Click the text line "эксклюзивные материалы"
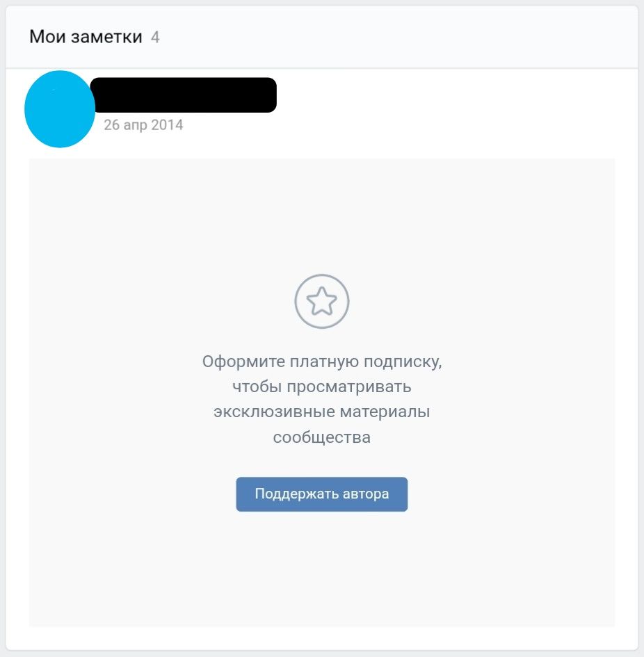Screen dimensions: 644x657 [321, 412]
